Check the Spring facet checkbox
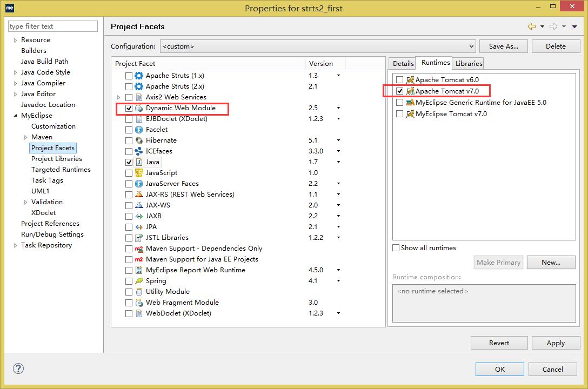This screenshot has width=588, height=389. [x=129, y=281]
